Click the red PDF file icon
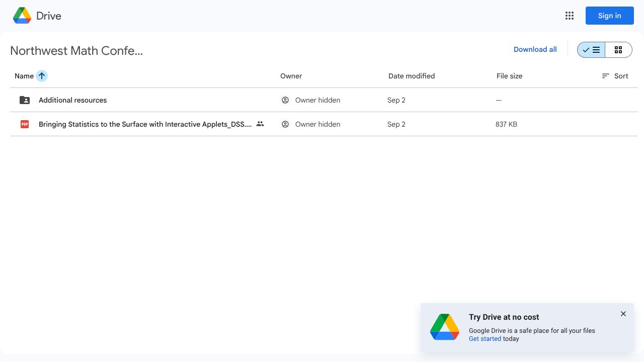The width and height of the screenshot is (644, 362). (25, 124)
